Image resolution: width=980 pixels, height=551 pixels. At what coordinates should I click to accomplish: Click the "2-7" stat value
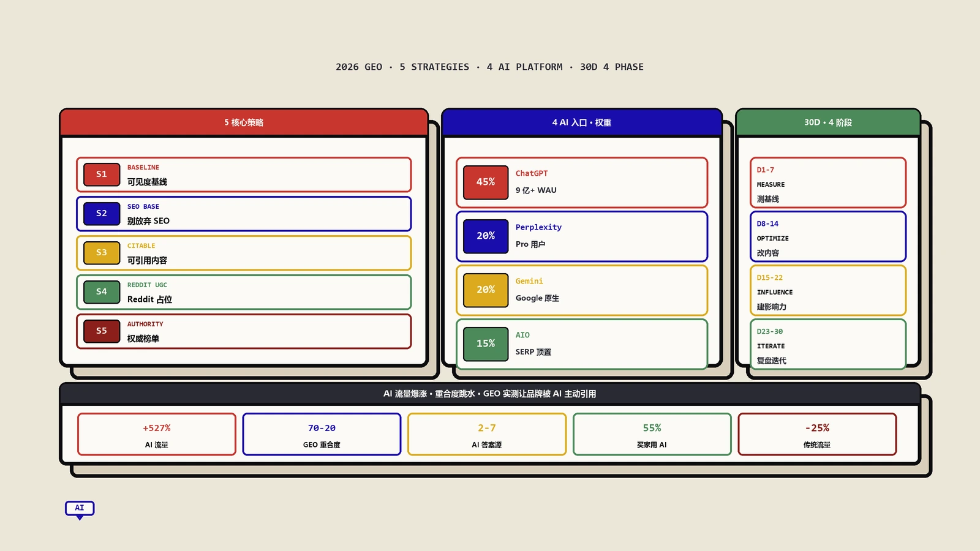(487, 429)
